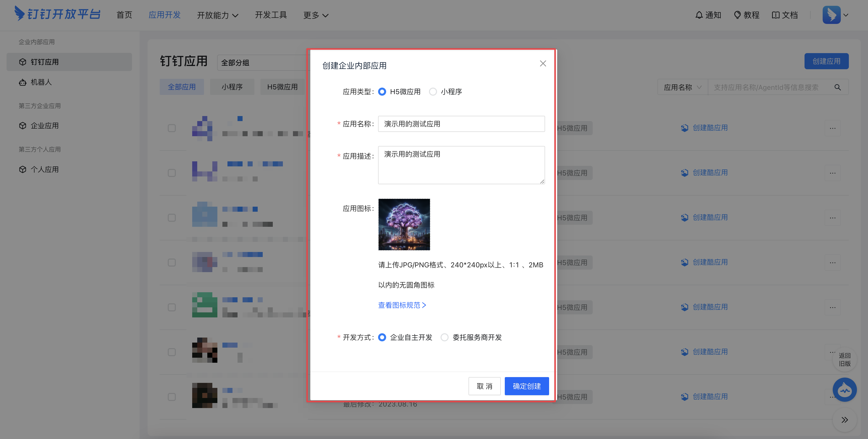Select the 小程序 application type
Viewport: 868px width, 439px height.
(x=433, y=91)
